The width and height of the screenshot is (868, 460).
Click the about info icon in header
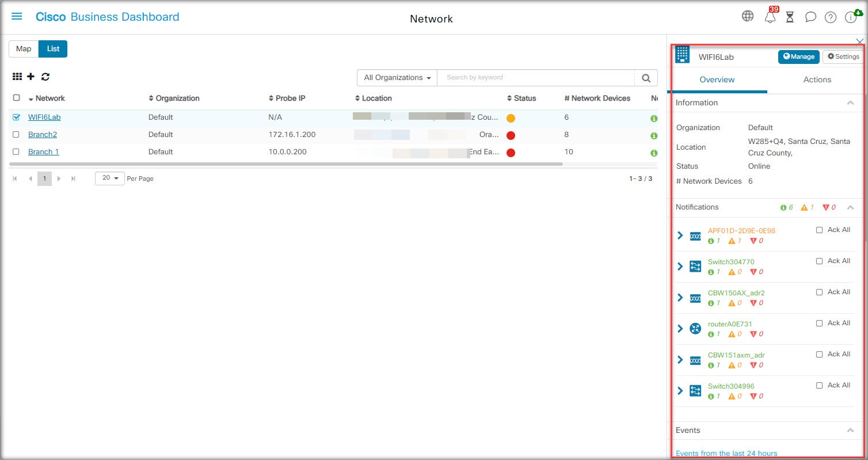850,17
